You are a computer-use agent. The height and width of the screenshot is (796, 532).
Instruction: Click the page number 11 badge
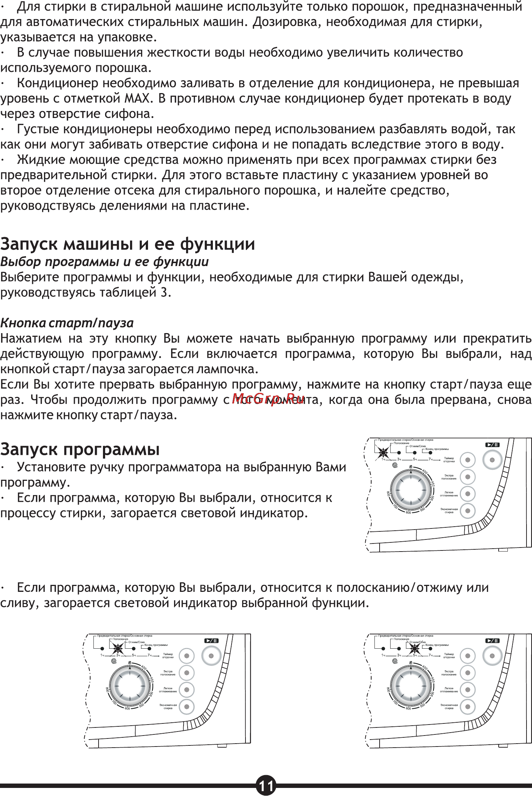pyautogui.click(x=266, y=785)
